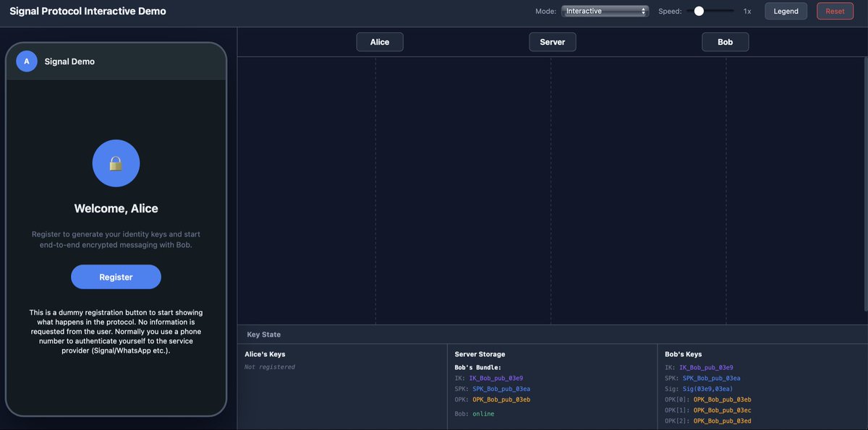Screen dimensions: 868x430
Task: Click the padlock icon above Welcome
Action: [x=116, y=163]
